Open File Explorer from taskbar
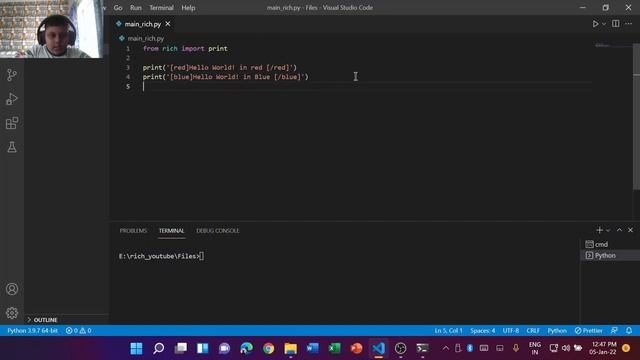Viewport: 640px width, 360px height. click(x=291, y=348)
